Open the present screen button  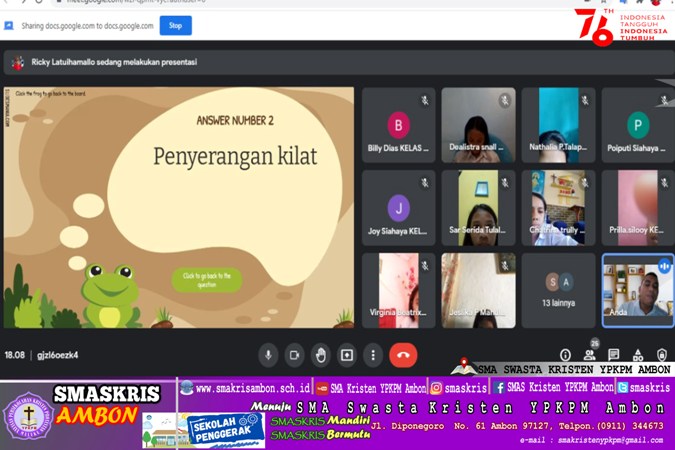[347, 355]
